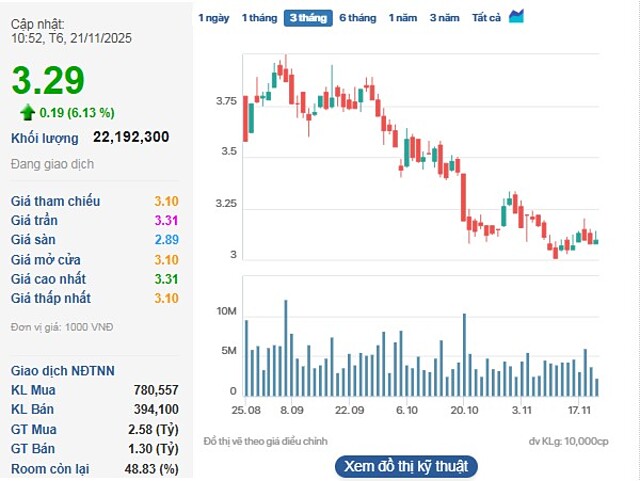Click the Khối lượng value 22,192,300
The width and height of the screenshot is (640, 481).
[130, 137]
